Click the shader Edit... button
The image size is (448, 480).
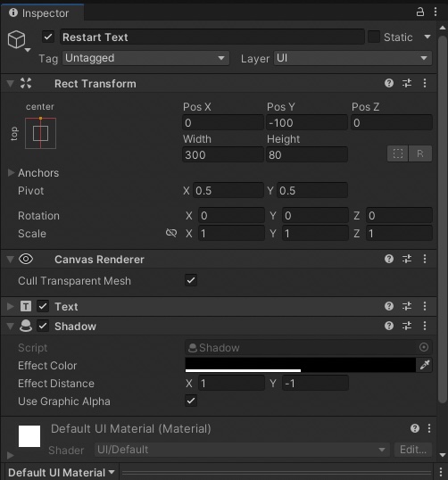(x=413, y=450)
